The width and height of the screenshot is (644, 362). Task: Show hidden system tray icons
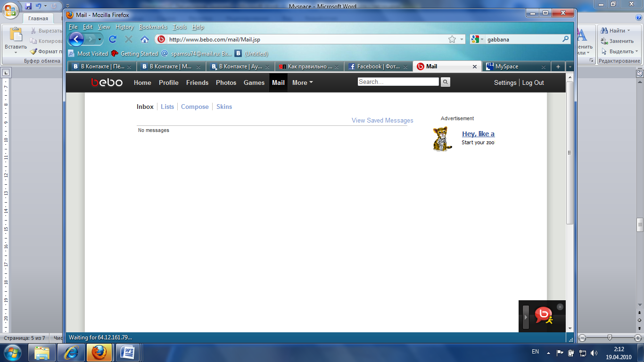tap(548, 353)
